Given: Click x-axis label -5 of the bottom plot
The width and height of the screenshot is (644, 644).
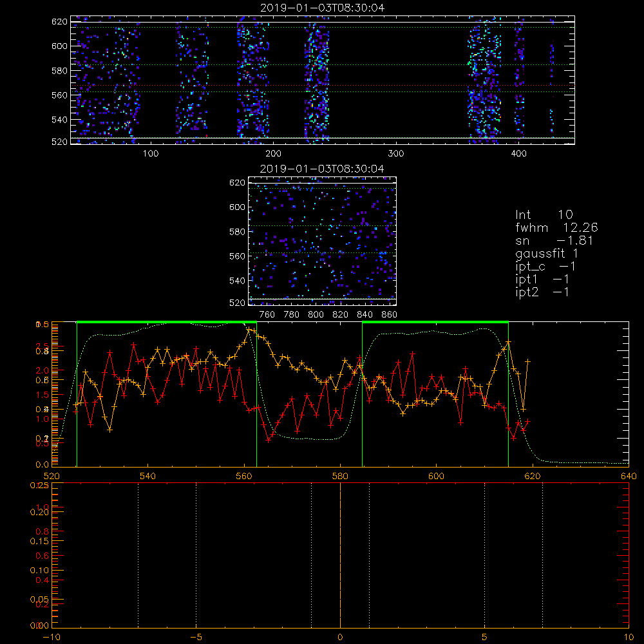Looking at the screenshot, I should (196, 638).
